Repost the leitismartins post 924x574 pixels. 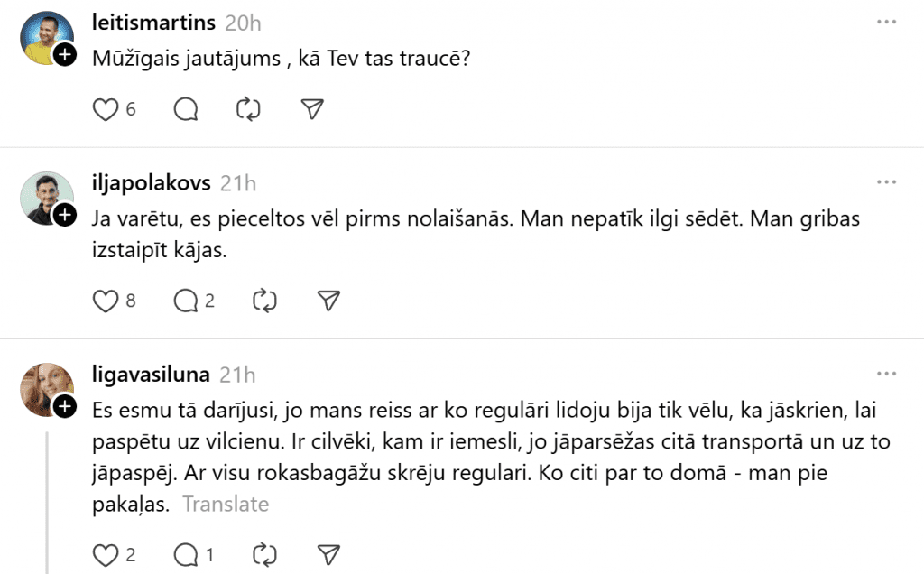click(x=247, y=109)
